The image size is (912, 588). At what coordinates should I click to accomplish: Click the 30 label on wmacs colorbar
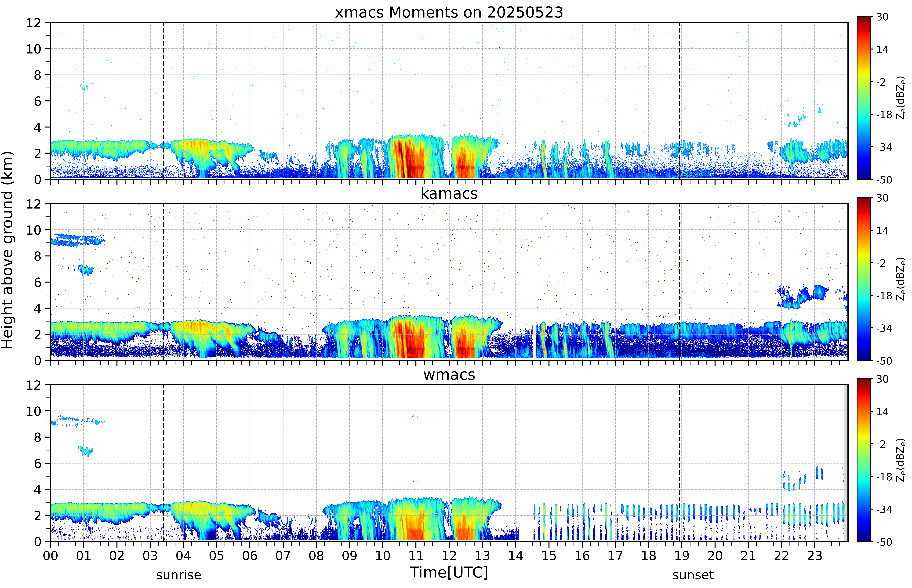[x=882, y=379]
